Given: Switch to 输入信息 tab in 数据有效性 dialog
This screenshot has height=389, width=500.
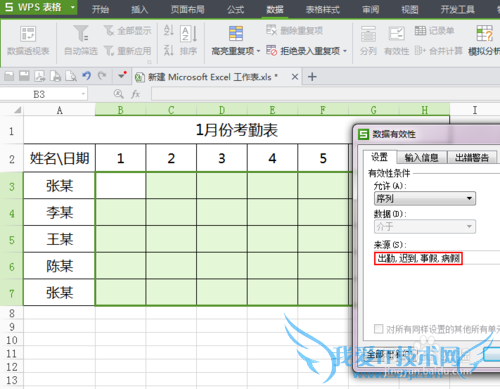Looking at the screenshot, I should coord(421,157).
